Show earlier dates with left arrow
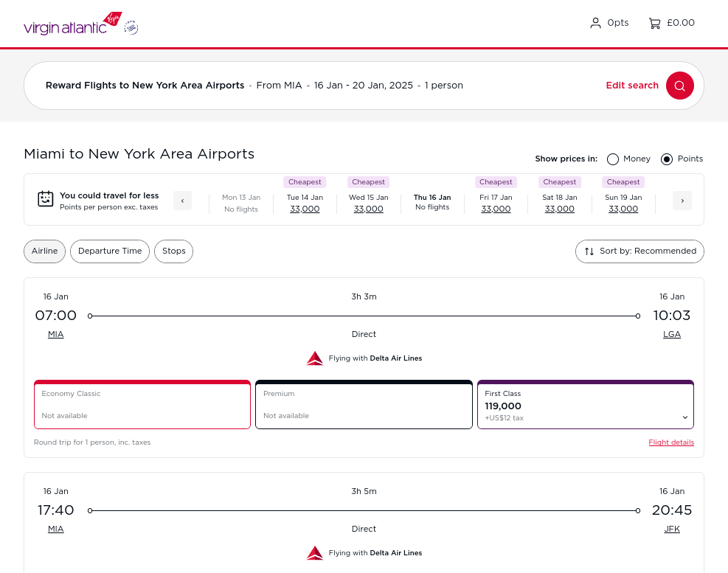 tap(182, 201)
